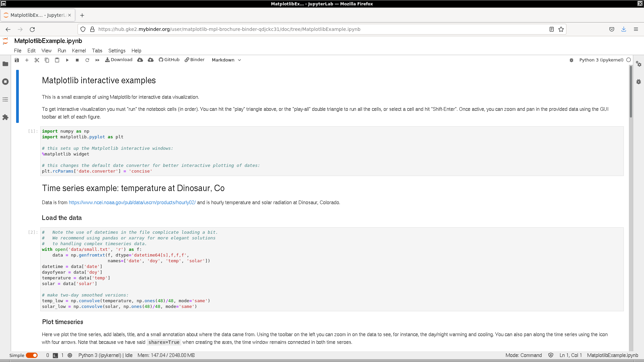This screenshot has height=362, width=644.
Task: Insert a new cell below with plus icon
Action: (27, 60)
